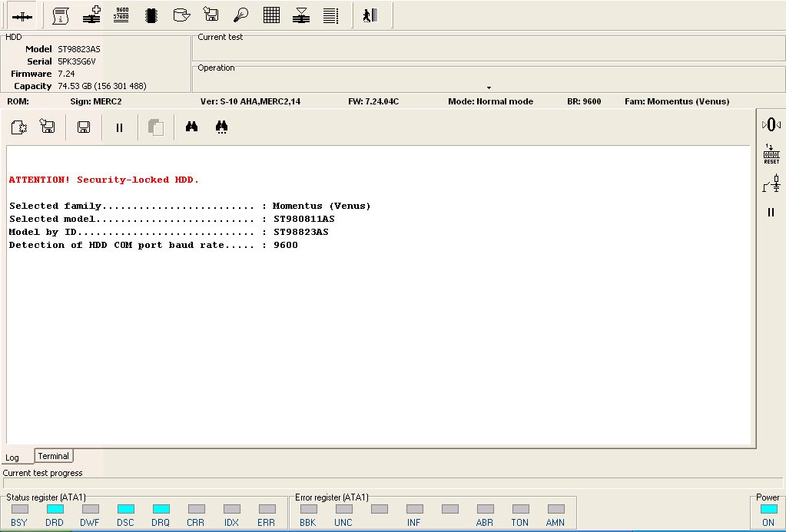Image resolution: width=786 pixels, height=532 pixels.
Task: Switch to the Terminal tab
Action: coord(54,456)
